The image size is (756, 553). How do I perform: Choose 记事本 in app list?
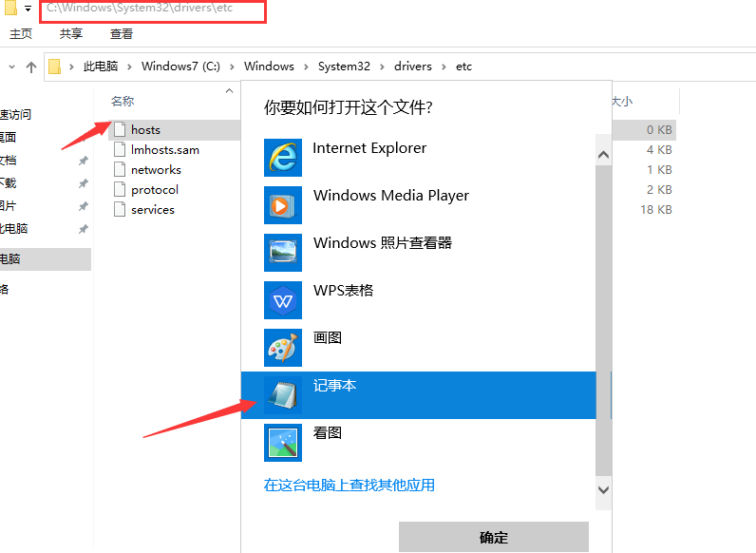[419, 395]
